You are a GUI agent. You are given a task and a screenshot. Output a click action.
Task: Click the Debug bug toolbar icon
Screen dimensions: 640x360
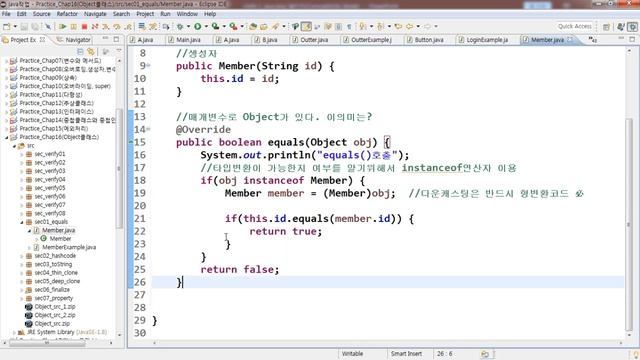point(180,27)
